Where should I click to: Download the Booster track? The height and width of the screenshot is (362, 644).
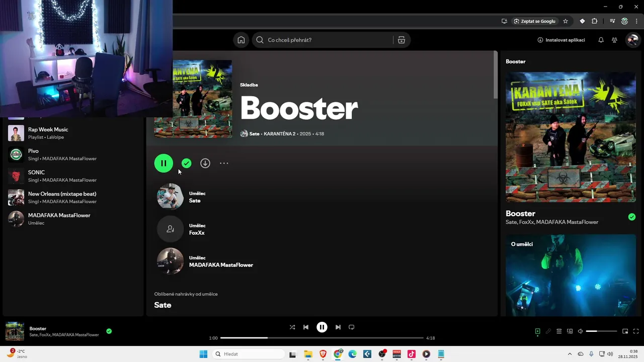(x=205, y=163)
